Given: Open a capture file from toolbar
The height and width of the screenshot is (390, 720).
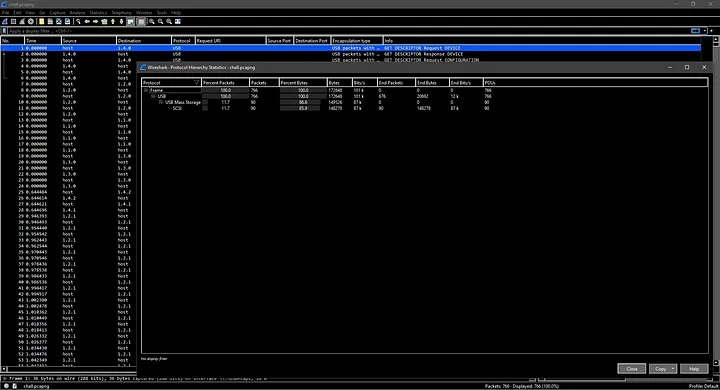Looking at the screenshot, I should click(x=41, y=22).
